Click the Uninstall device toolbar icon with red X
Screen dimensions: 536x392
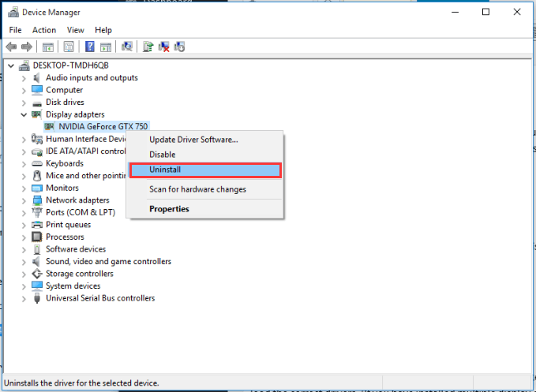pos(163,47)
